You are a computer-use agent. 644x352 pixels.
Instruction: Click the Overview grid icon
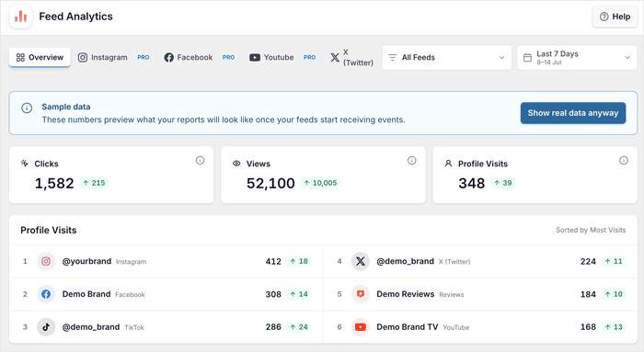coord(20,57)
